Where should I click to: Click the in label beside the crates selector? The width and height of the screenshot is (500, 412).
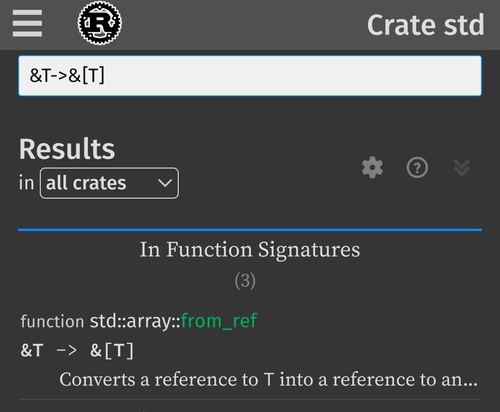[26, 183]
